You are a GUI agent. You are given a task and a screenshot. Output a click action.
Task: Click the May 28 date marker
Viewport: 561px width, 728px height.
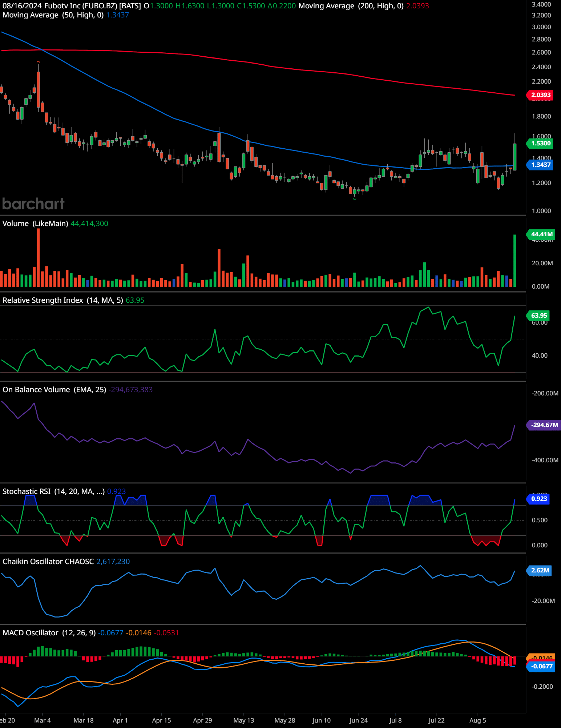285,720
